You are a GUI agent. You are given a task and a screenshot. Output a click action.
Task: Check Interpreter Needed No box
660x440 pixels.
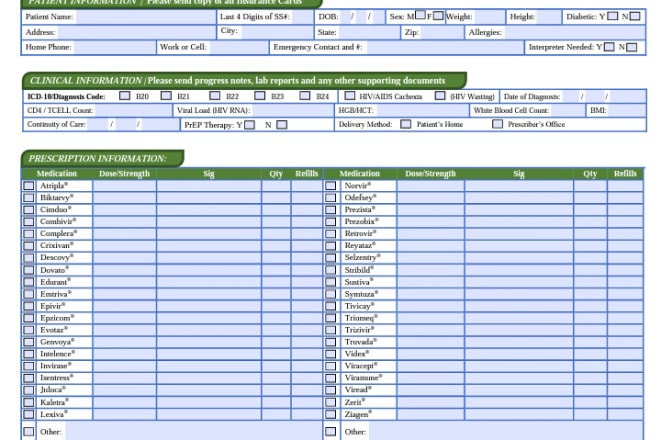[631, 47]
